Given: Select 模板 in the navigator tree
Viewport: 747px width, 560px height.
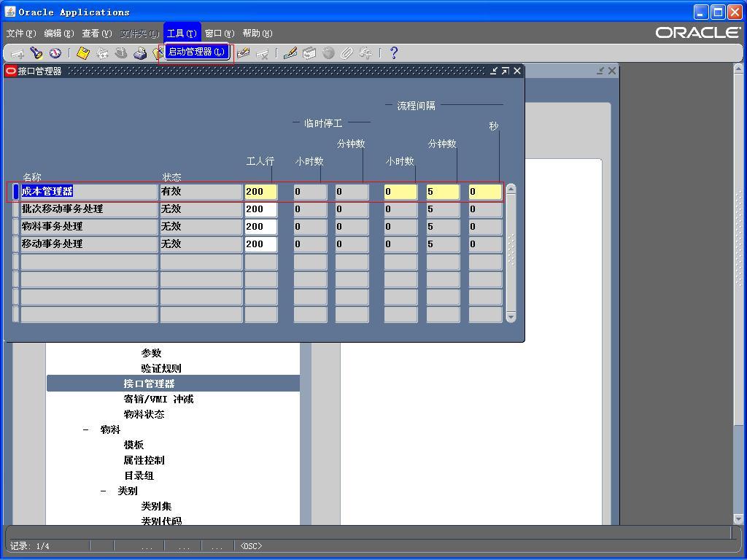Looking at the screenshot, I should pos(134,445).
